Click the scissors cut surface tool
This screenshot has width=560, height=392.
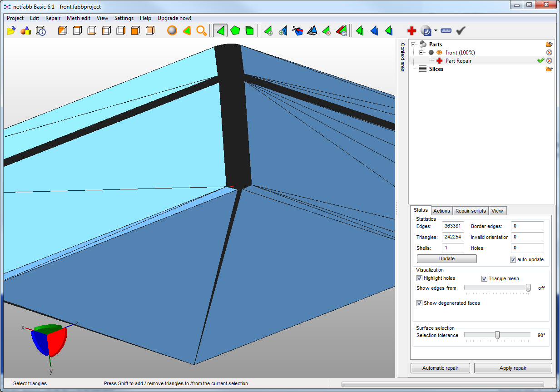coord(297,31)
